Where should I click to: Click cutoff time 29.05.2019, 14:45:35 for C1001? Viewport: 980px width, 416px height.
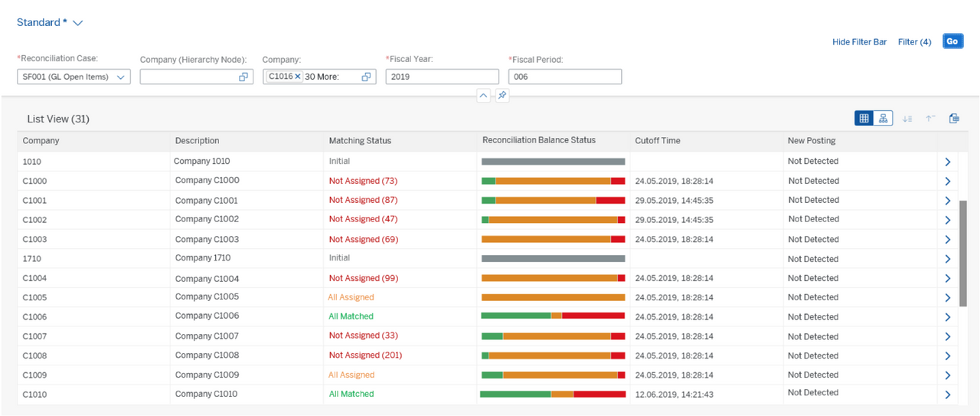coord(674,201)
